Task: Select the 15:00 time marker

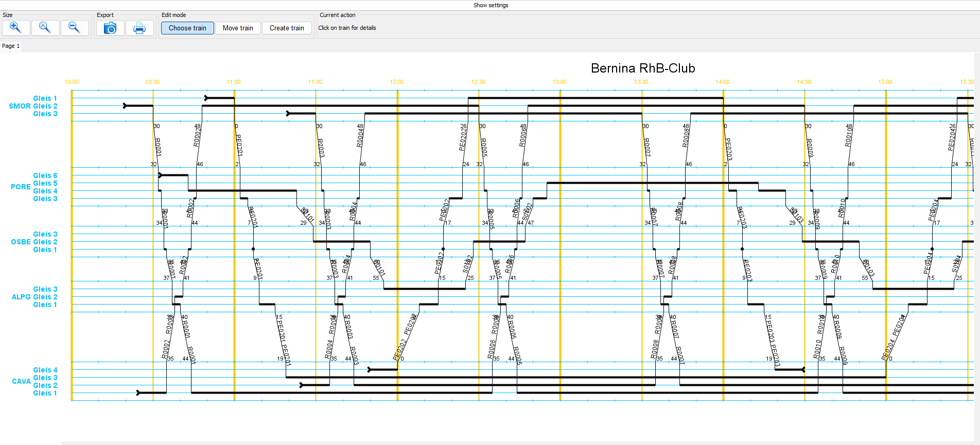Action: 885,82
